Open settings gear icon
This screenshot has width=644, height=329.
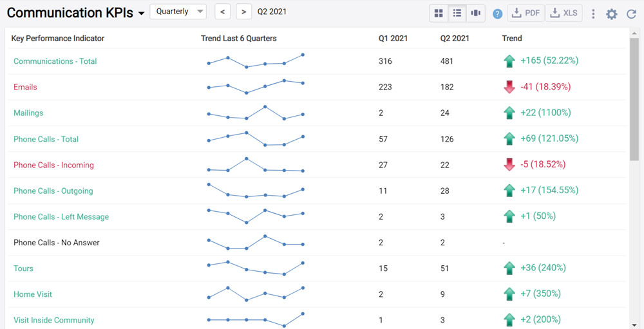pyautogui.click(x=612, y=14)
